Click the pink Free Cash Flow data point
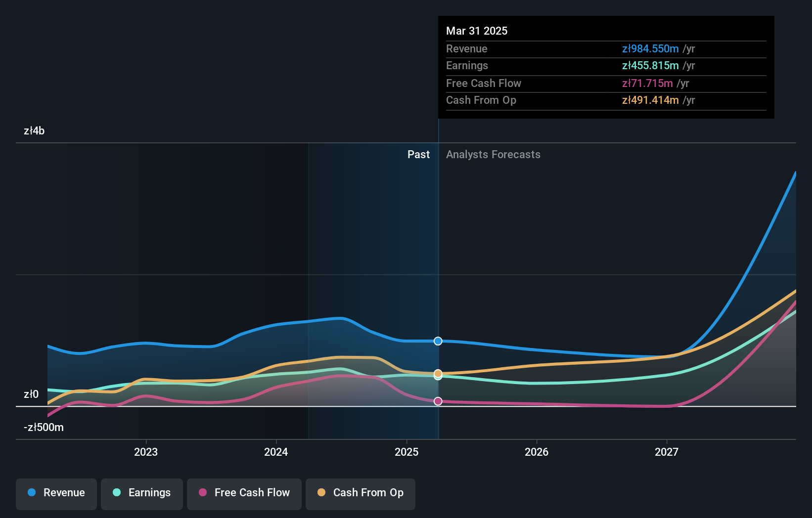This screenshot has width=812, height=518. (x=438, y=401)
